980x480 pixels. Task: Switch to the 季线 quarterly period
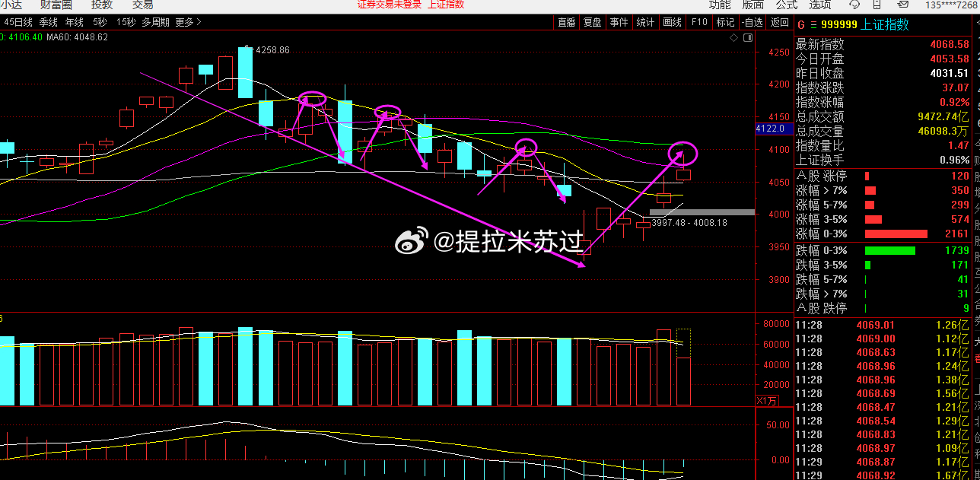tap(49, 22)
